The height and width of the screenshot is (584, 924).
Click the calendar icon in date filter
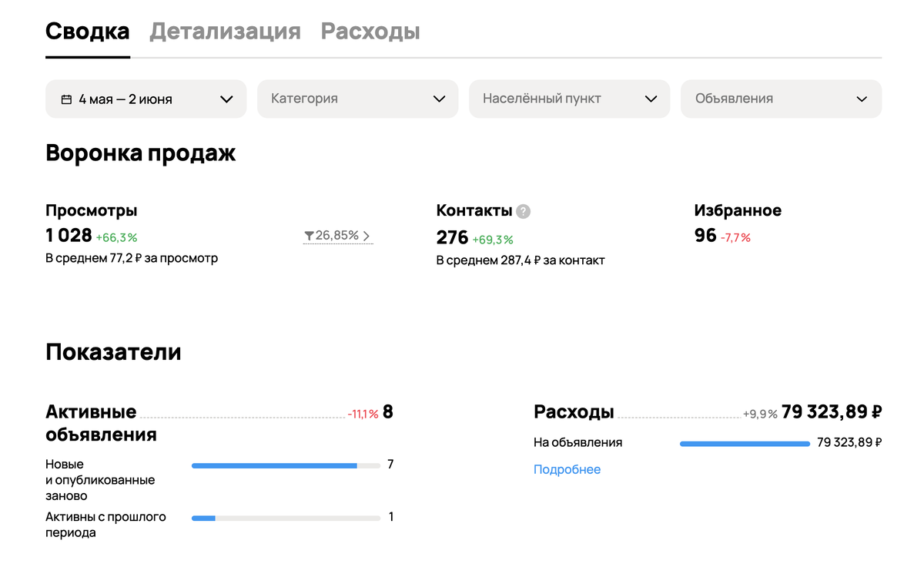(x=66, y=99)
